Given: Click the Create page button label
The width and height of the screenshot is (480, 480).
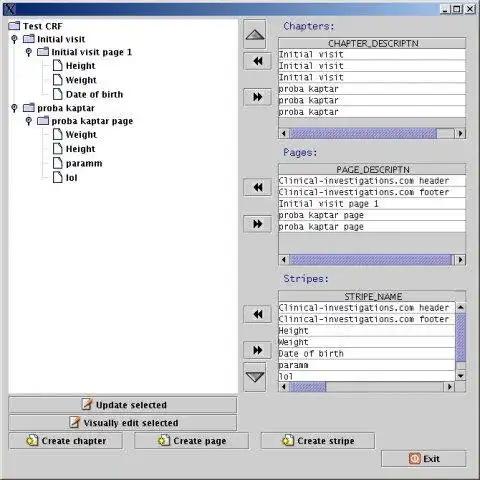Looking at the screenshot, I should pyautogui.click(x=200, y=441).
